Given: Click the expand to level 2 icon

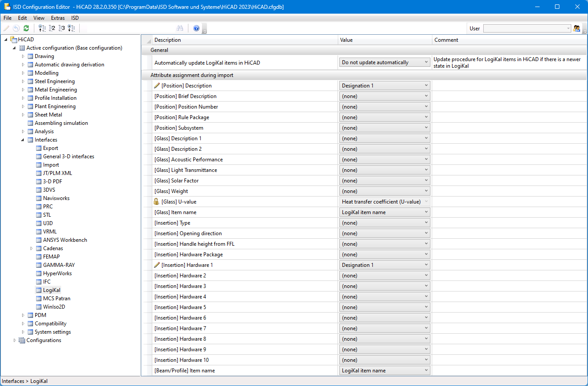Looking at the screenshot, I should pyautogui.click(x=52, y=28).
